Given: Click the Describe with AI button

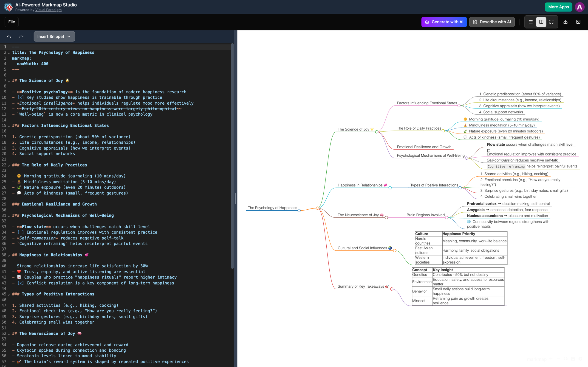Looking at the screenshot, I should pyautogui.click(x=492, y=22).
